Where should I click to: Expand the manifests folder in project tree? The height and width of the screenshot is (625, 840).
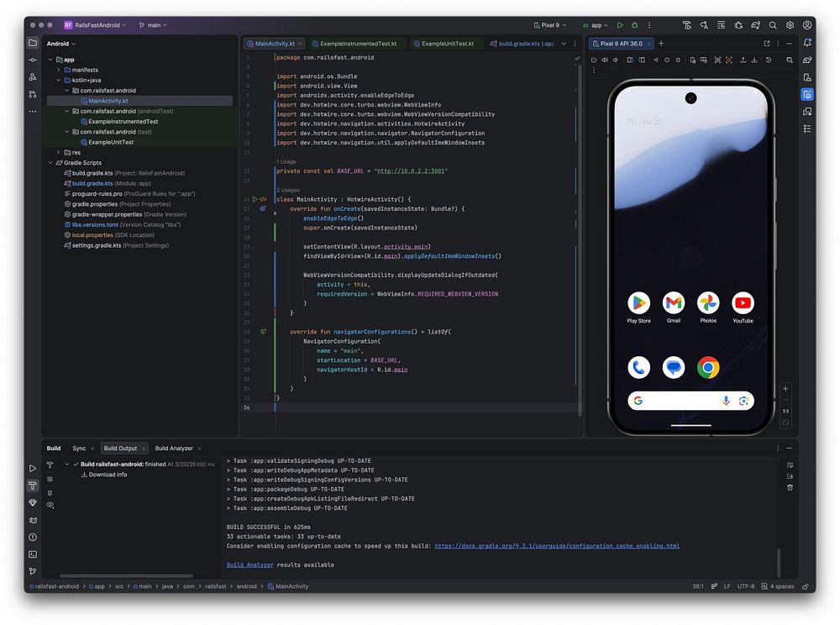[x=57, y=70]
